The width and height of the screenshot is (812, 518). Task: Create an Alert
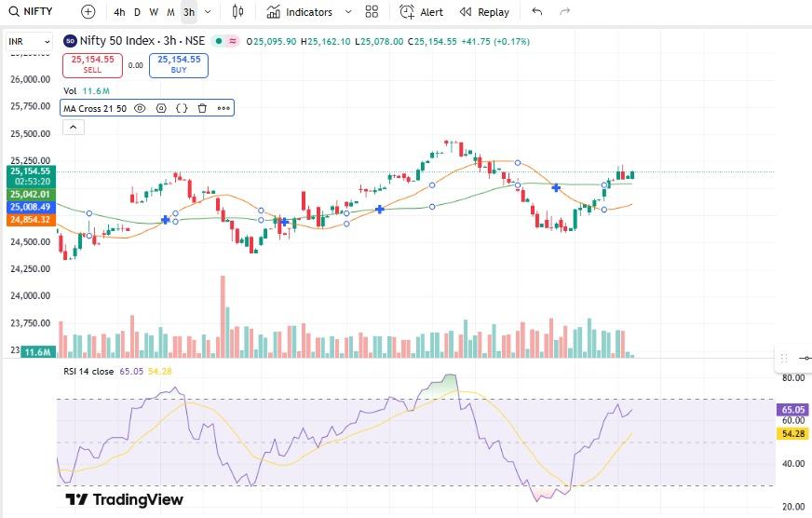(422, 12)
